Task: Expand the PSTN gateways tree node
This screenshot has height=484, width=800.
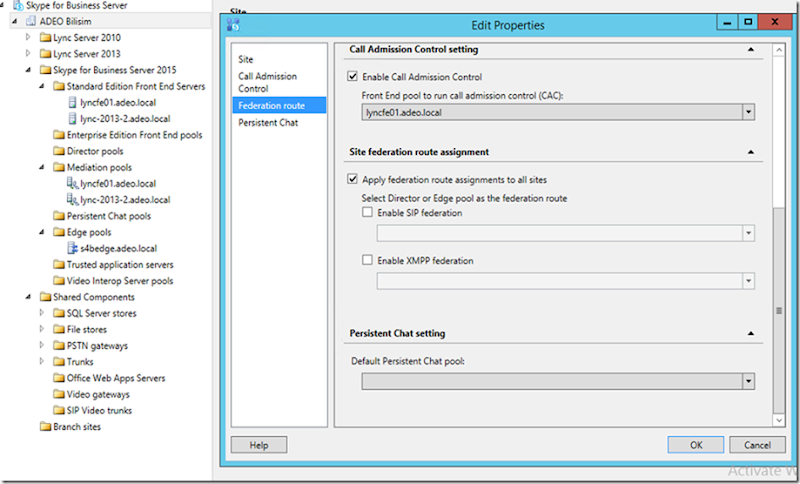Action: 42,345
